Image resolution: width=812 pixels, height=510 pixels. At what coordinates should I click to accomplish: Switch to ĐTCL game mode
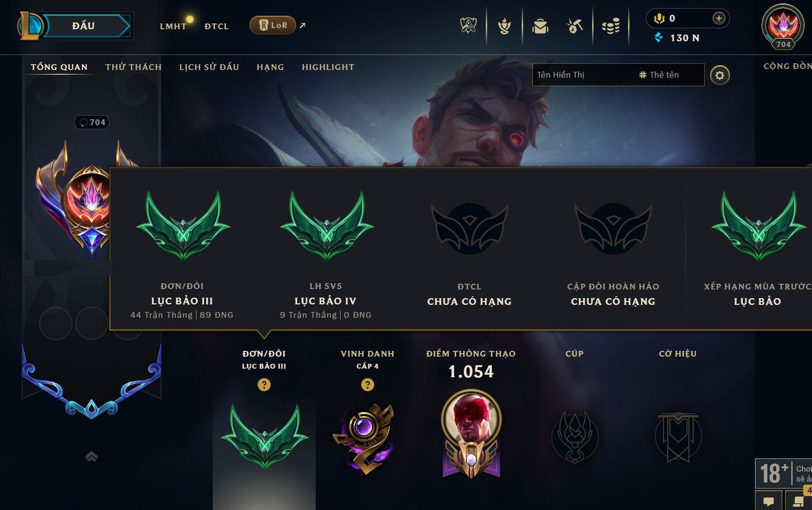pyautogui.click(x=217, y=26)
